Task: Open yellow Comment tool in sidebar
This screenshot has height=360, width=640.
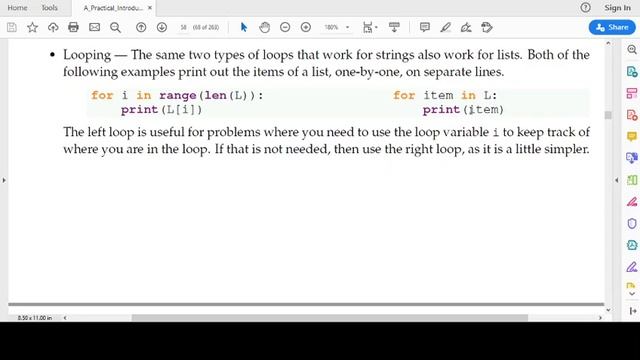Action: pyautogui.click(x=632, y=137)
